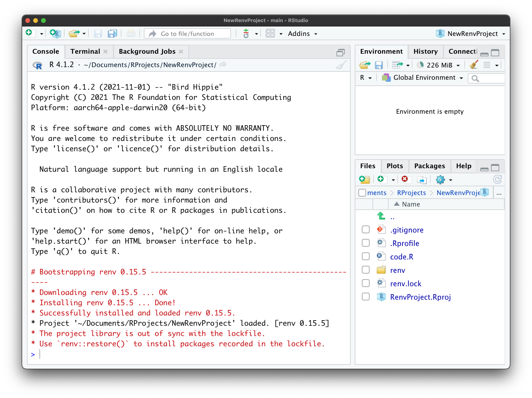Switch to the Plots tab
The height and width of the screenshot is (398, 532).
point(395,166)
